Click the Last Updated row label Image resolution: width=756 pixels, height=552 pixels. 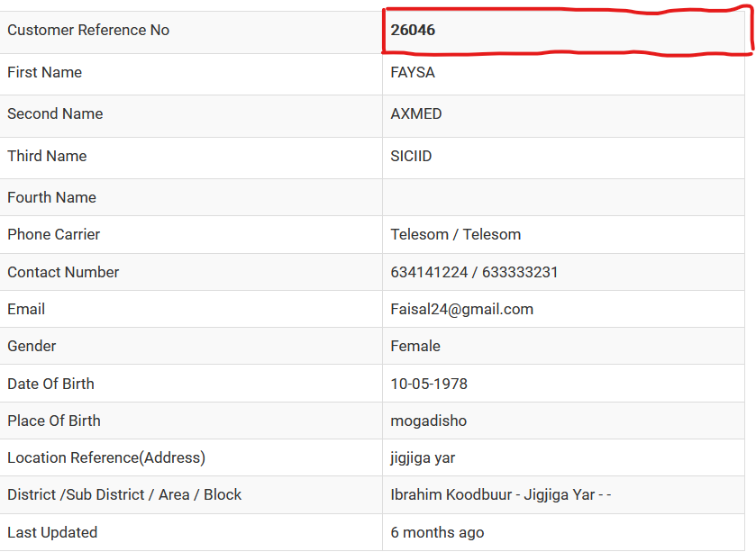(x=52, y=532)
